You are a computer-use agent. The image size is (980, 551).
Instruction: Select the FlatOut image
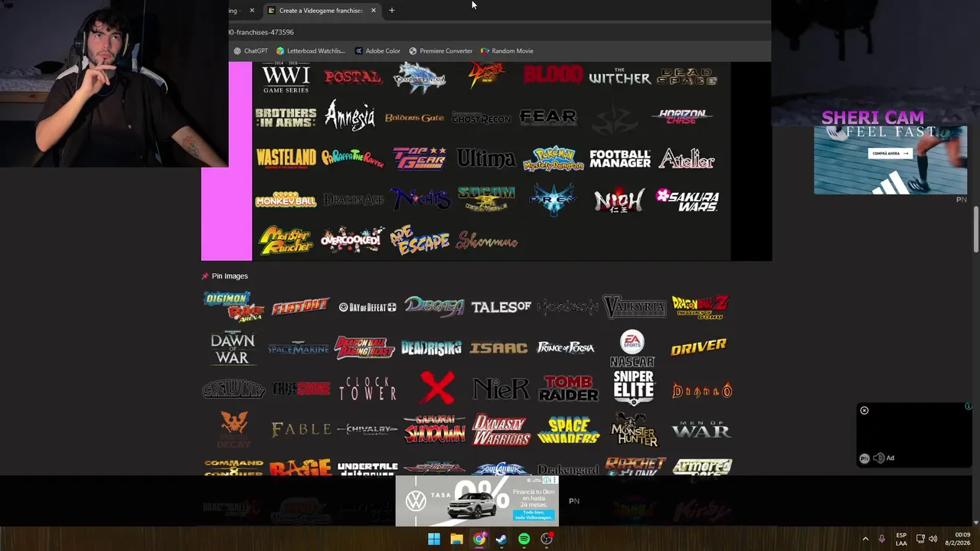300,307
